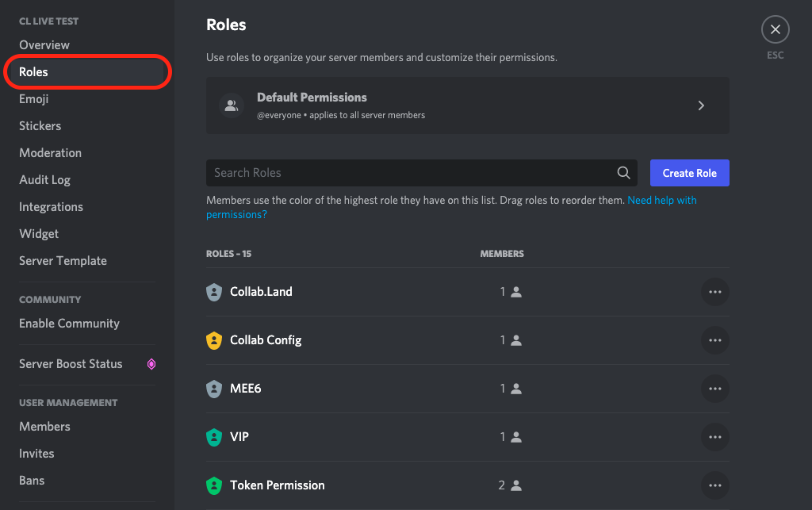812x510 pixels.
Task: Open options menu for Token Permission
Action: (x=714, y=485)
